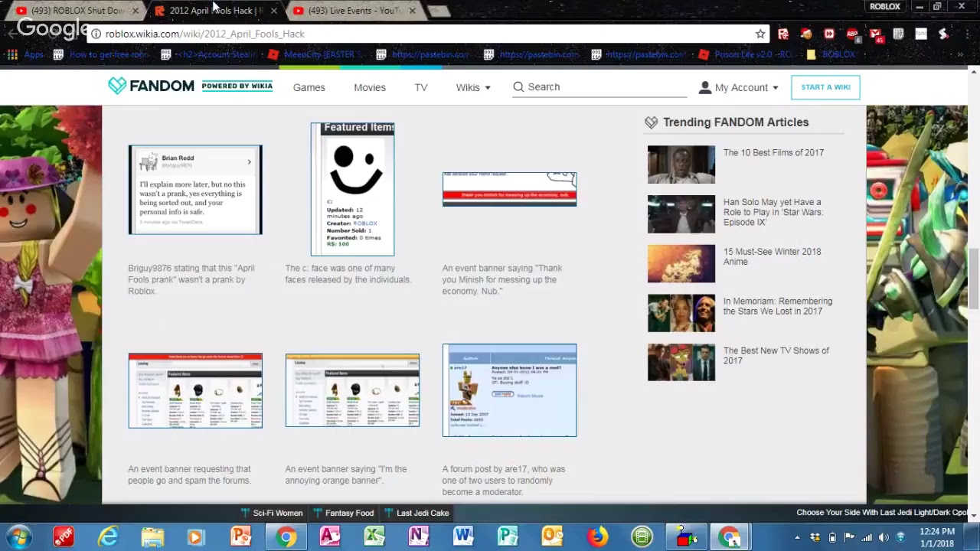This screenshot has width=980, height=551.
Task: Click the taskbar clock showing 12:24 PM
Action: [x=936, y=536]
